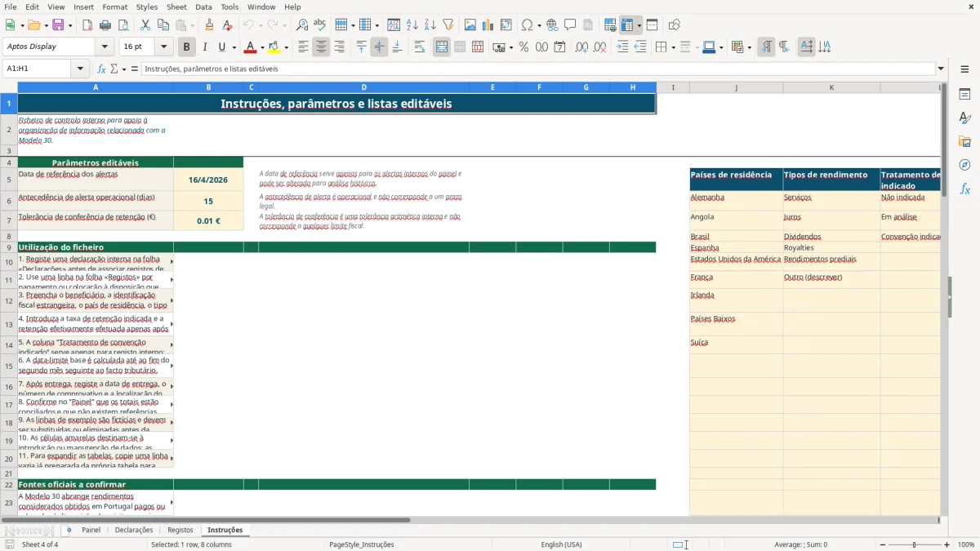
Task: Open the background color dropdown arrow
Action: point(286,47)
